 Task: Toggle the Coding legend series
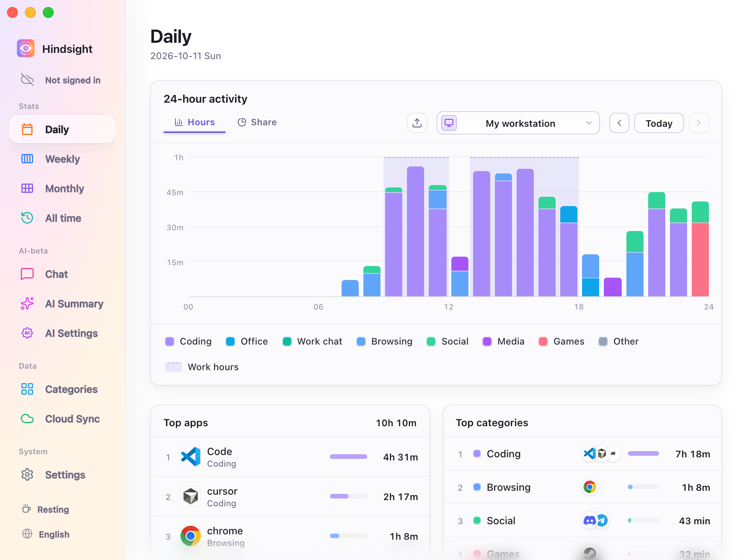click(x=188, y=341)
